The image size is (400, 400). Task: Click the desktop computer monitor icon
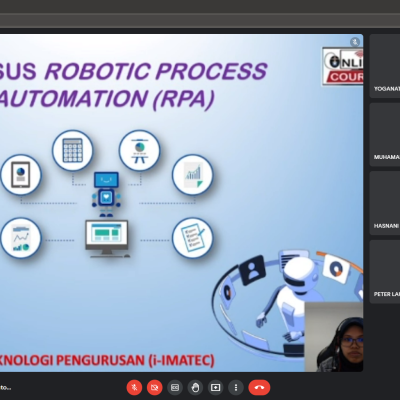pos(107,239)
